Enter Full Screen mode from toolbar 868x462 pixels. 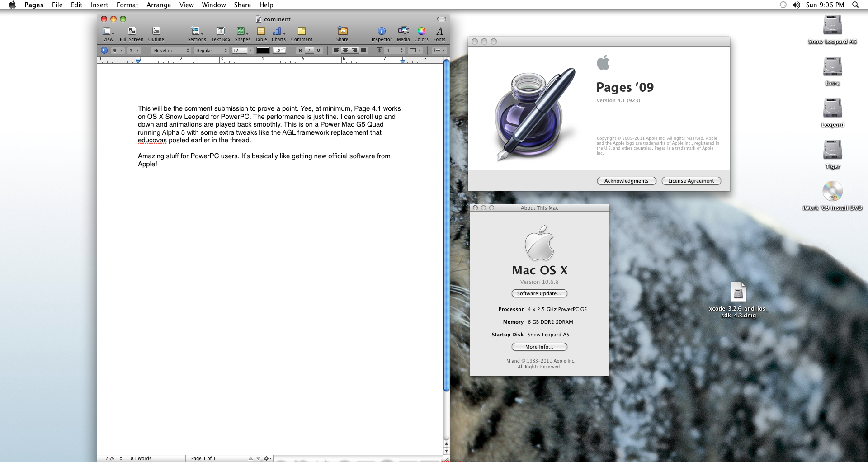132,34
